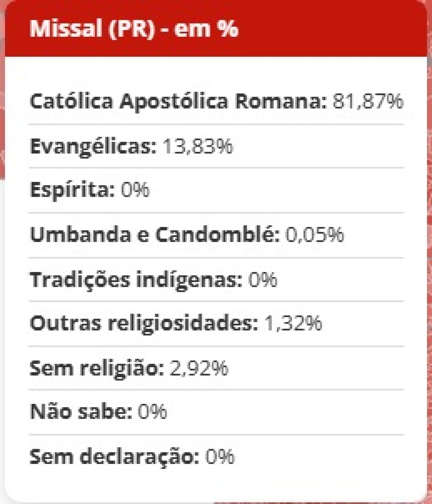432x504 pixels.
Task: Select the Tradições indígenas row
Action: click(216, 280)
